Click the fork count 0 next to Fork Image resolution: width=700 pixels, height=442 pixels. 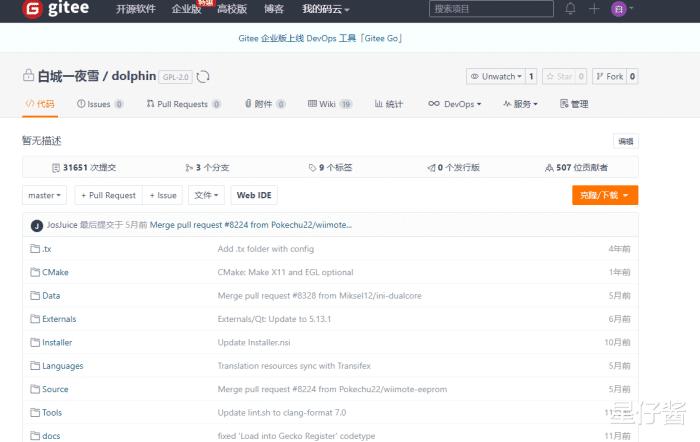tap(632, 76)
